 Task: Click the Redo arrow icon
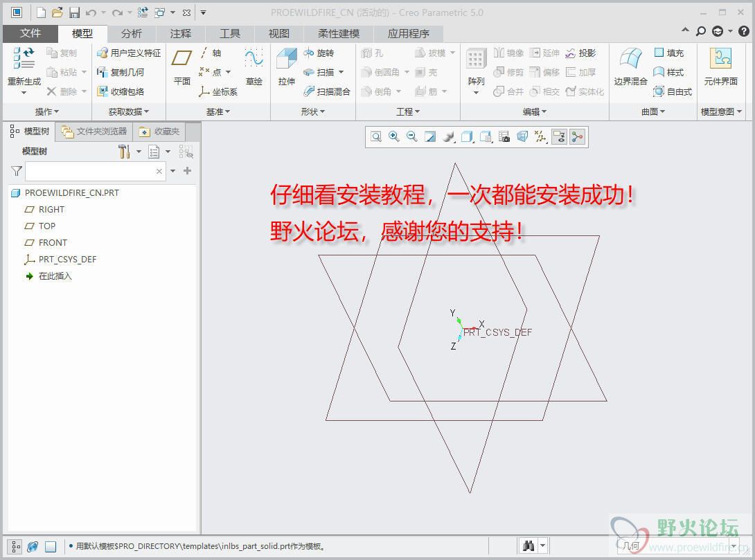[x=117, y=12]
